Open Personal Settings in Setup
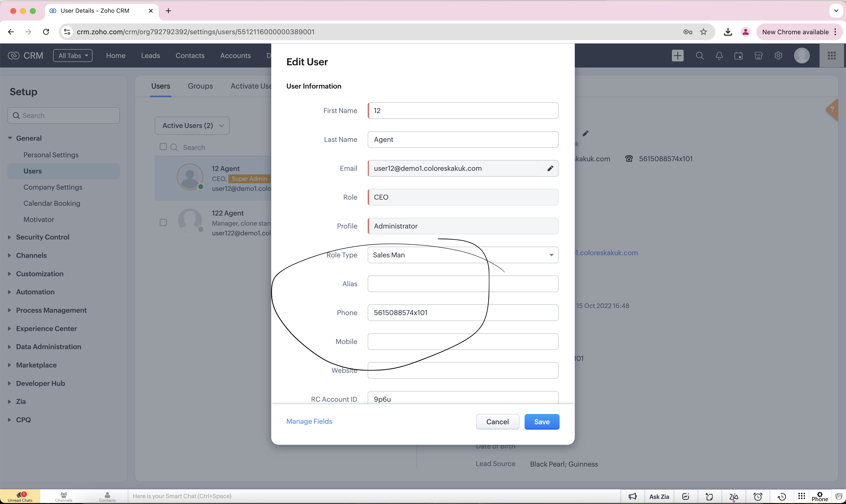The image size is (846, 504). [x=51, y=155]
